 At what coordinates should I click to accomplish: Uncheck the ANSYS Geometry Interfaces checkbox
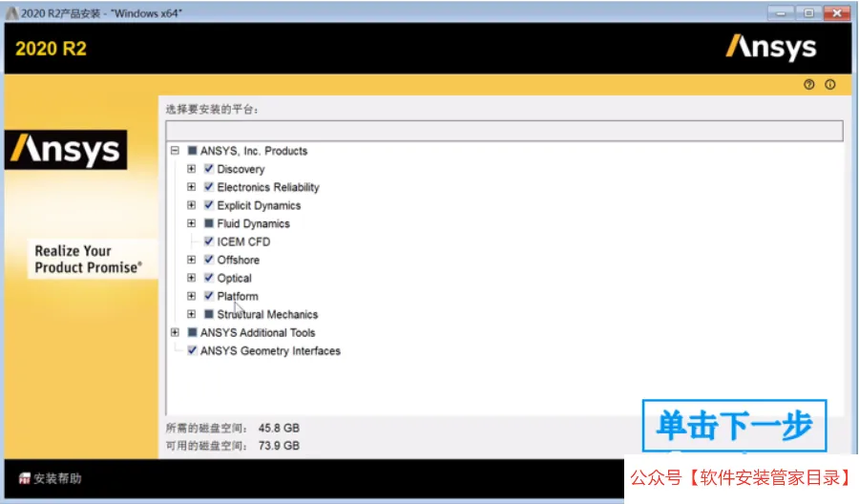(x=192, y=350)
